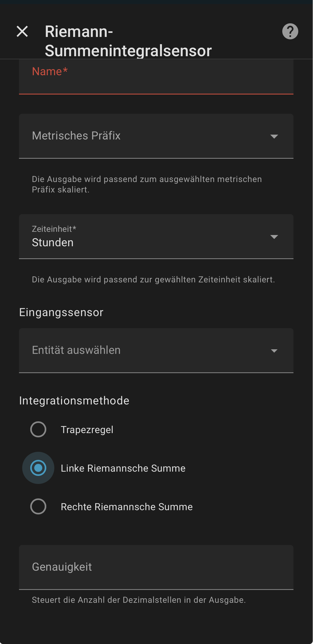
Task: Click the Riemann-Summenintegralsensor dialog title
Action: pyautogui.click(x=128, y=41)
